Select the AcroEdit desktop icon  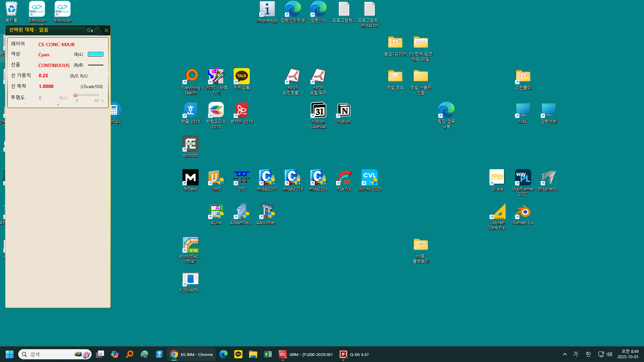tap(191, 147)
